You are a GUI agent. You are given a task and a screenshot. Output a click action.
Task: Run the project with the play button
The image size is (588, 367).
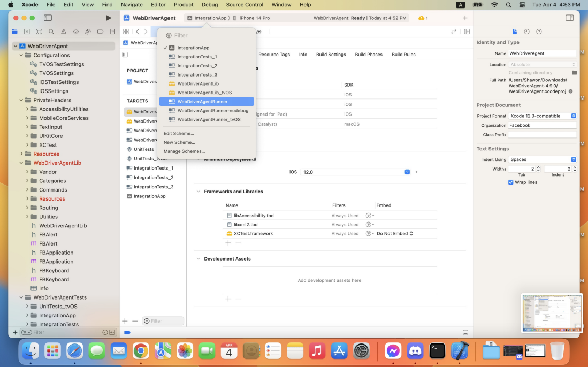point(108,18)
